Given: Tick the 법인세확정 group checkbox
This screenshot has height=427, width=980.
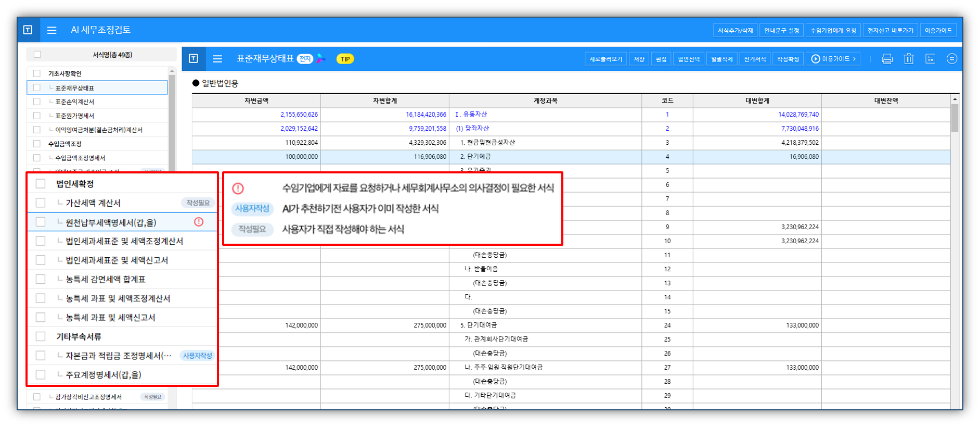Looking at the screenshot, I should 41,184.
